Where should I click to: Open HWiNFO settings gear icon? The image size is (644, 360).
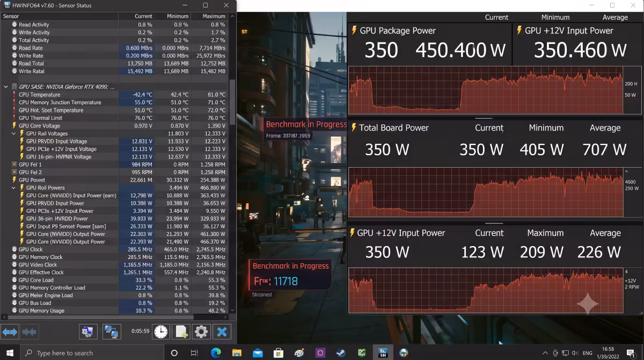[201, 332]
